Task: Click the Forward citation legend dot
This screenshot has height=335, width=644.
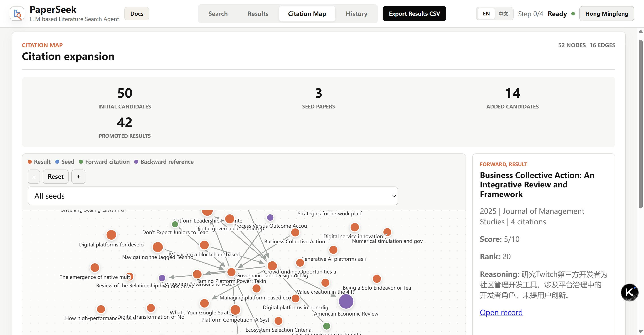Action: pyautogui.click(x=81, y=162)
